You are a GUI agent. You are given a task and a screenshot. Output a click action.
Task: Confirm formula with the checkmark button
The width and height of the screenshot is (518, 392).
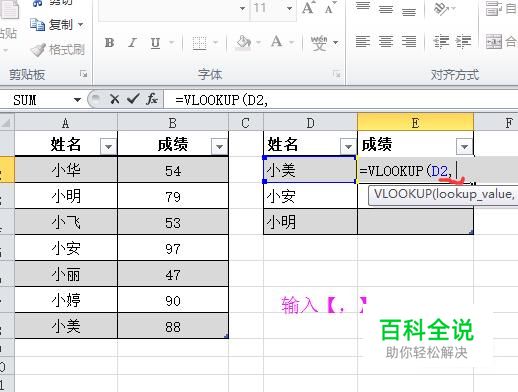133,99
